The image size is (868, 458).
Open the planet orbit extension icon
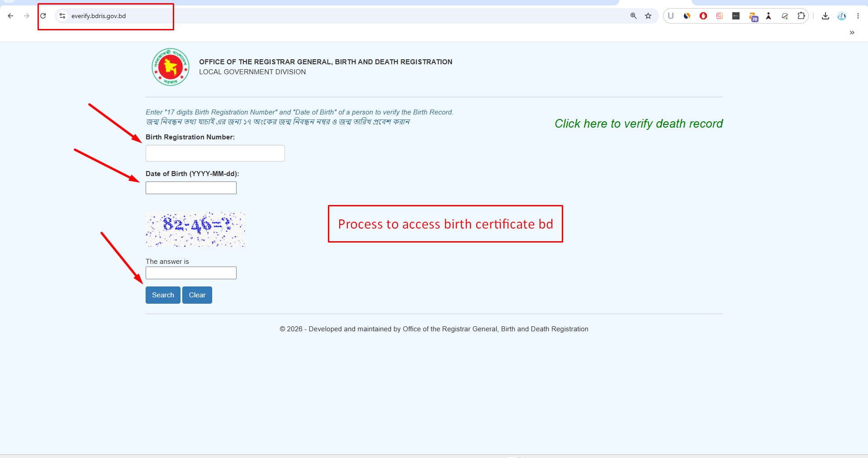coord(785,16)
